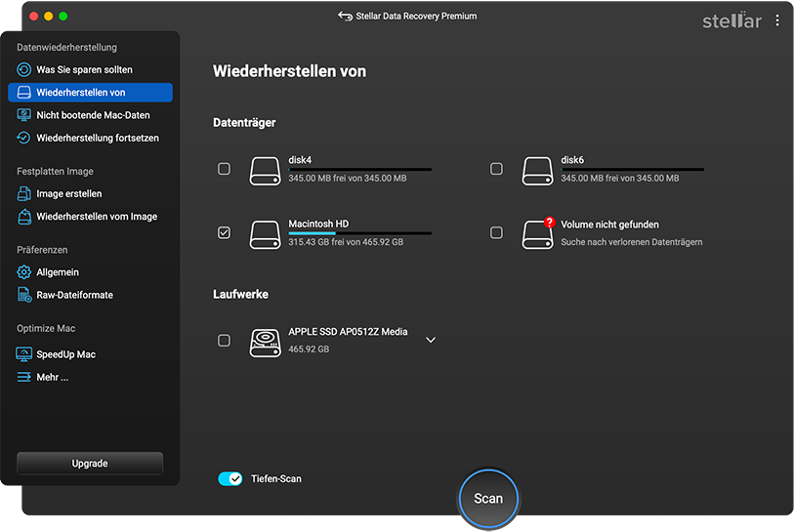Click the back arrow icon in title bar
This screenshot has width=794, height=532.
pyautogui.click(x=344, y=17)
